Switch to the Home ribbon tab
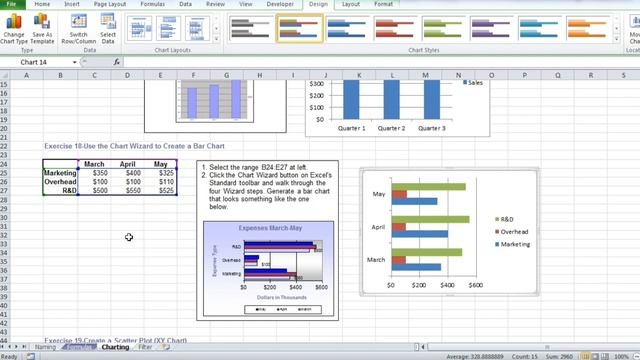This screenshot has width=640, height=360. point(42,4)
